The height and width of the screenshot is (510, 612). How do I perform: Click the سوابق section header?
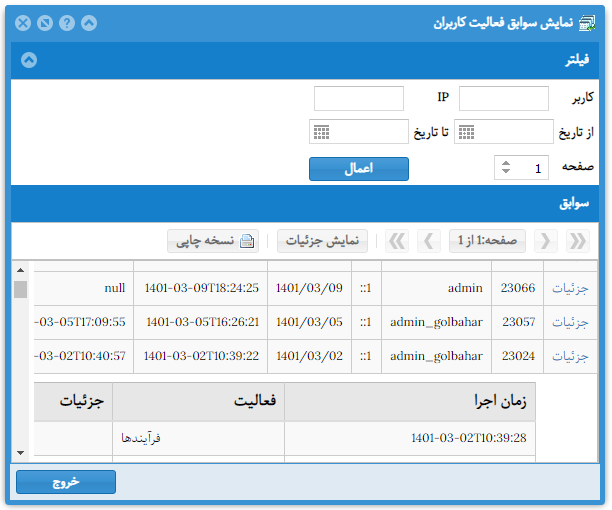[x=305, y=204]
